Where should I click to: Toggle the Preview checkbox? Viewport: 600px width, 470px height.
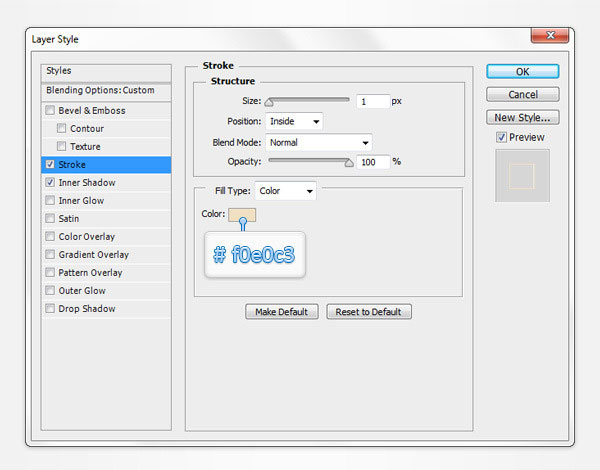(x=501, y=137)
